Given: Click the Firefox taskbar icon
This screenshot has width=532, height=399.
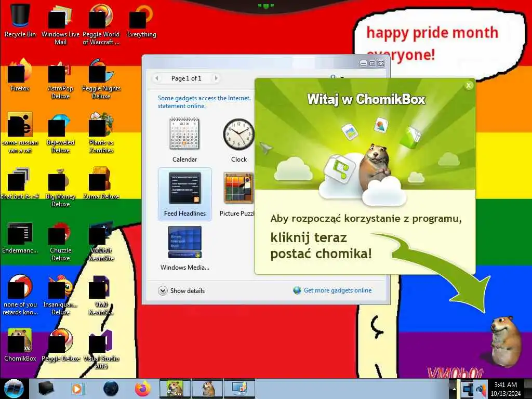Looking at the screenshot, I should (142, 389).
